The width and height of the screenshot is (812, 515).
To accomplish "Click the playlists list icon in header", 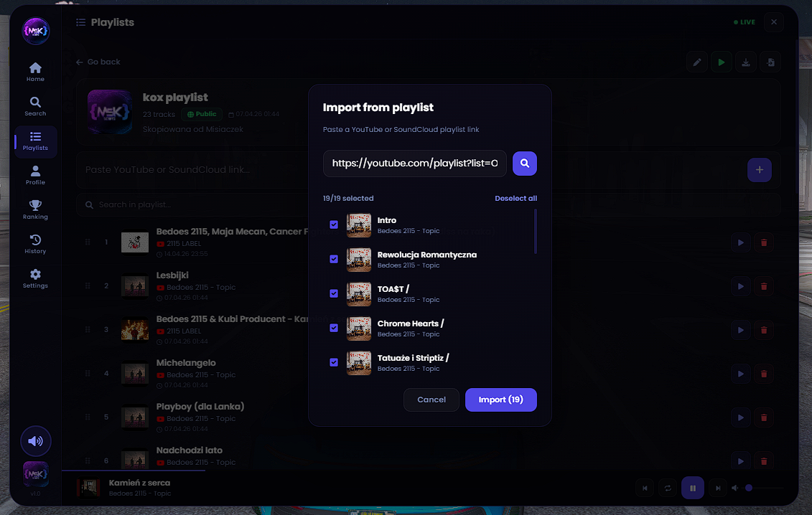I will [x=81, y=22].
